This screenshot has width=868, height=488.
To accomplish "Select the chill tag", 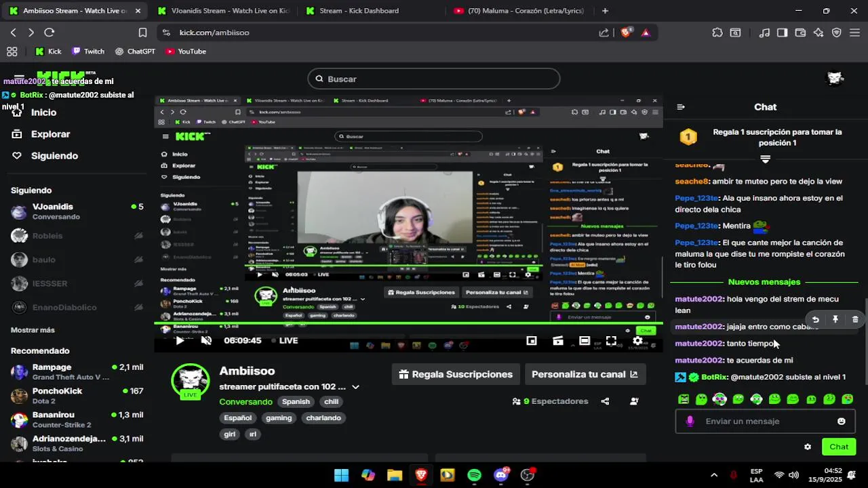I will [332, 401].
